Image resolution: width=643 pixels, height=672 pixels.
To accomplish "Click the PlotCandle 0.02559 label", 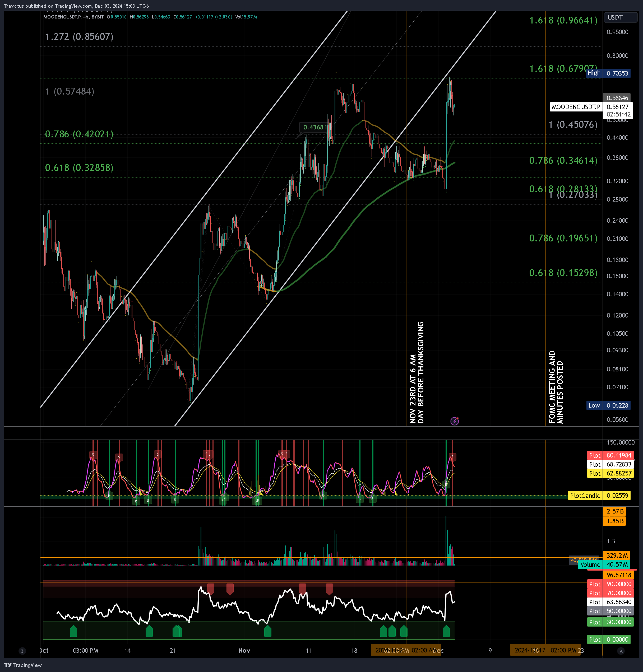I will coord(599,496).
